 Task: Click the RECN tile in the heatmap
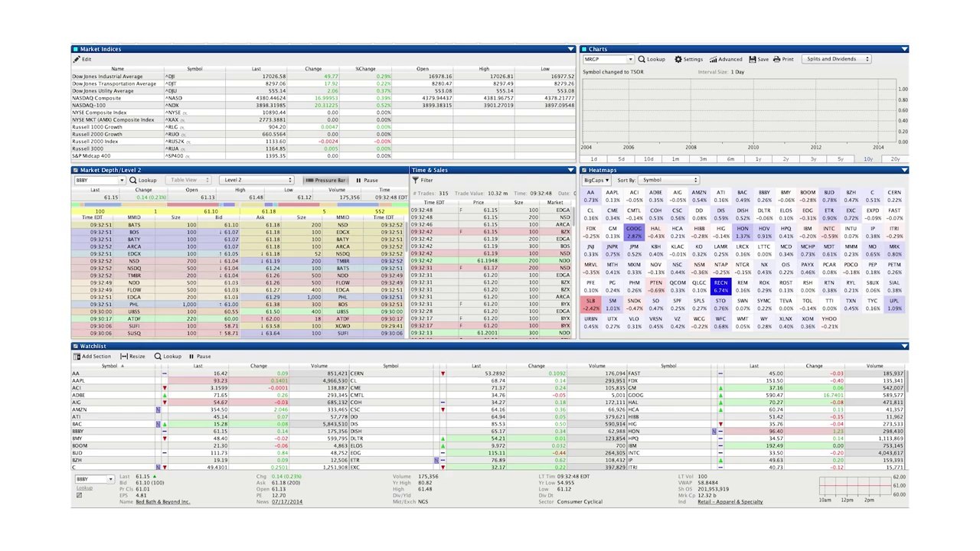pyautogui.click(x=720, y=286)
